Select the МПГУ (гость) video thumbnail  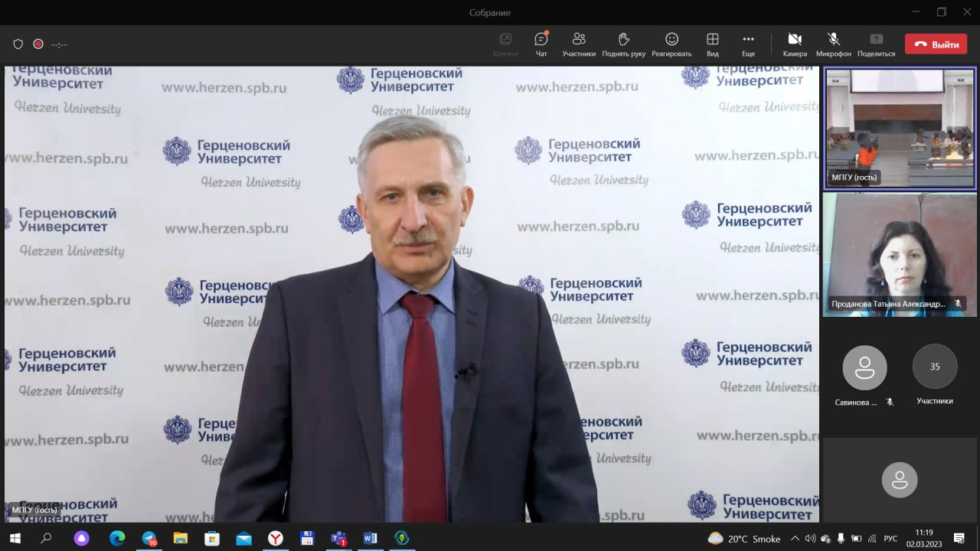point(900,128)
